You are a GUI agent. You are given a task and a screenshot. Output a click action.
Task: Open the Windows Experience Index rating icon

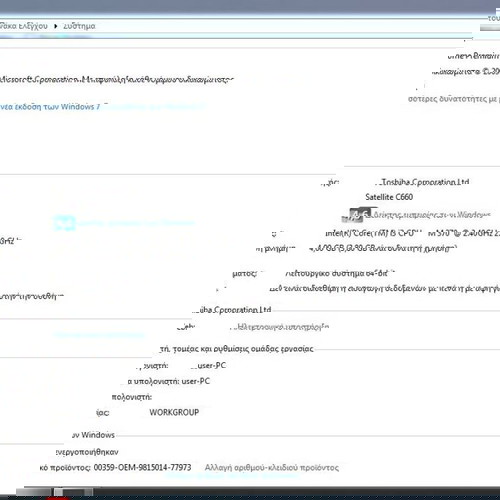(356, 215)
